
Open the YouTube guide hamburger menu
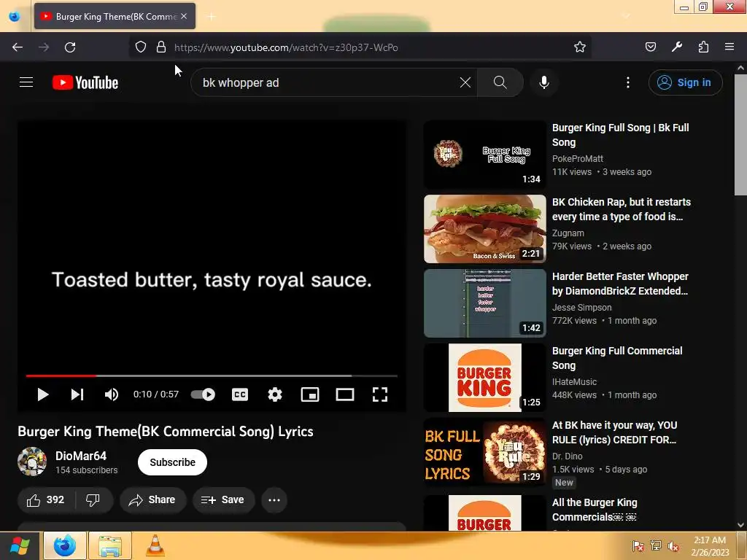[x=26, y=82]
